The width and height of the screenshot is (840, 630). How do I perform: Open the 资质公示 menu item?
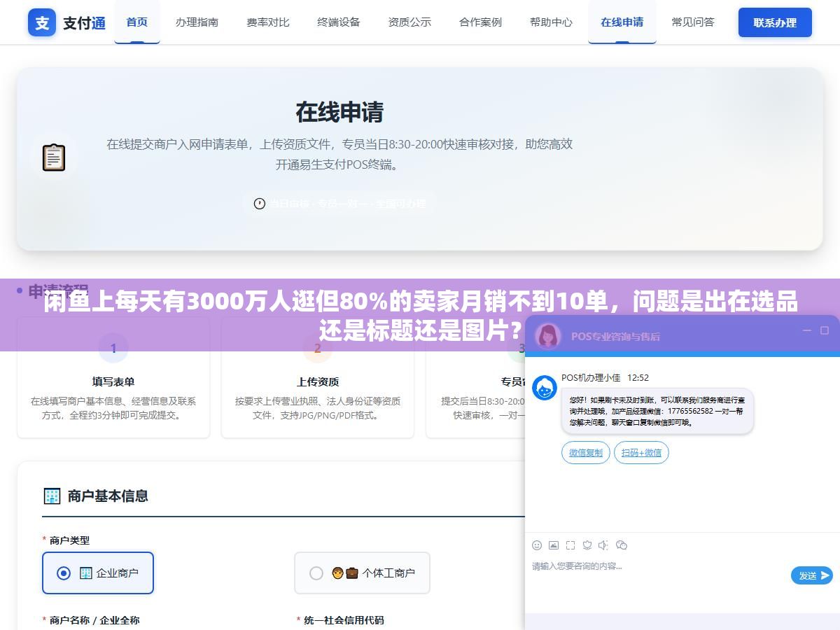point(409,22)
